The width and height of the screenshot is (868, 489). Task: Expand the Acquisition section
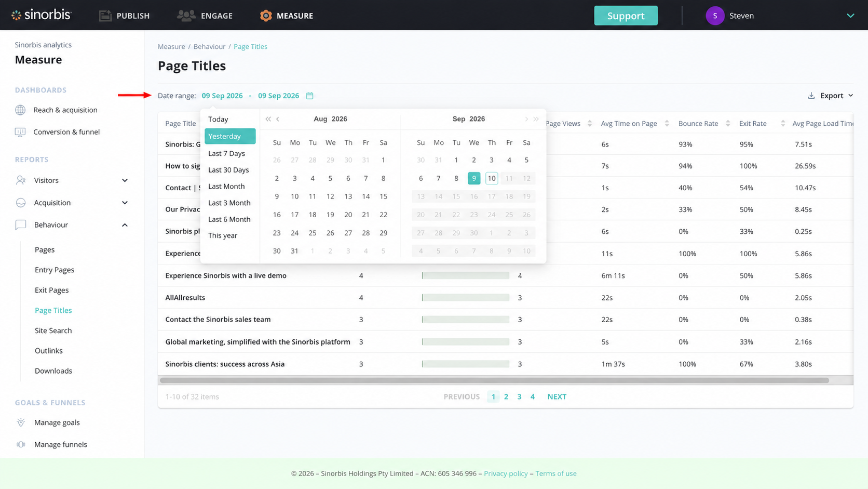click(125, 203)
